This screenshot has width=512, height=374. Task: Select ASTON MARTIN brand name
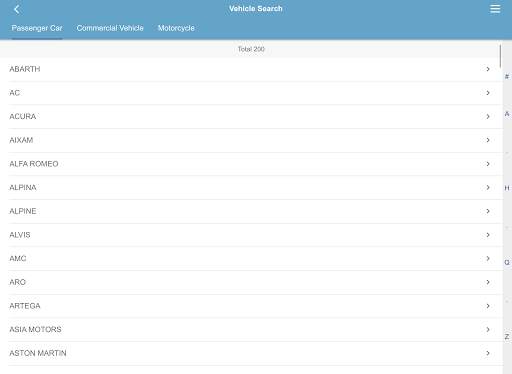(x=38, y=353)
